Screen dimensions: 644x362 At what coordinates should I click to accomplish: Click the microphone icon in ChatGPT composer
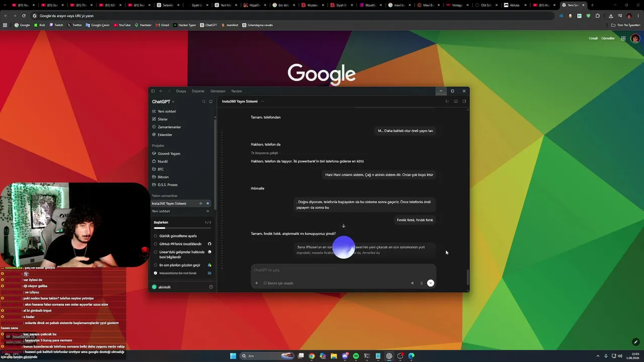click(422, 283)
